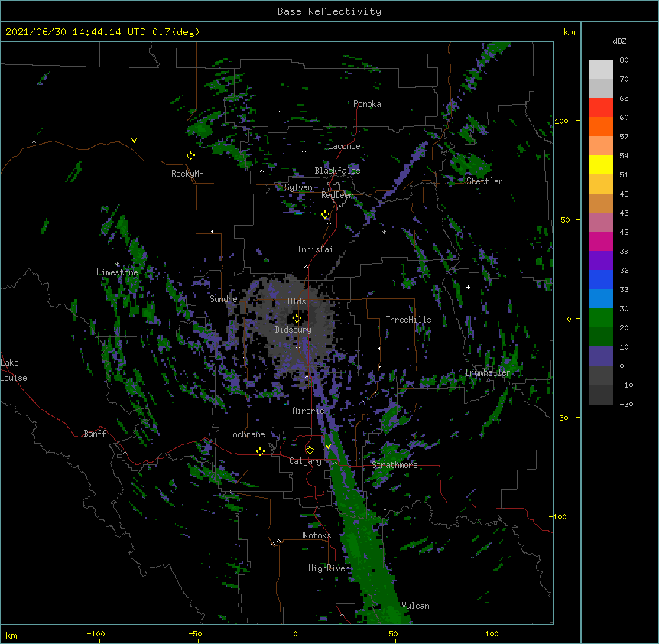The width and height of the screenshot is (659, 644).
Task: Pick the red 60-65 dBZ legend band
Action: pos(601,108)
